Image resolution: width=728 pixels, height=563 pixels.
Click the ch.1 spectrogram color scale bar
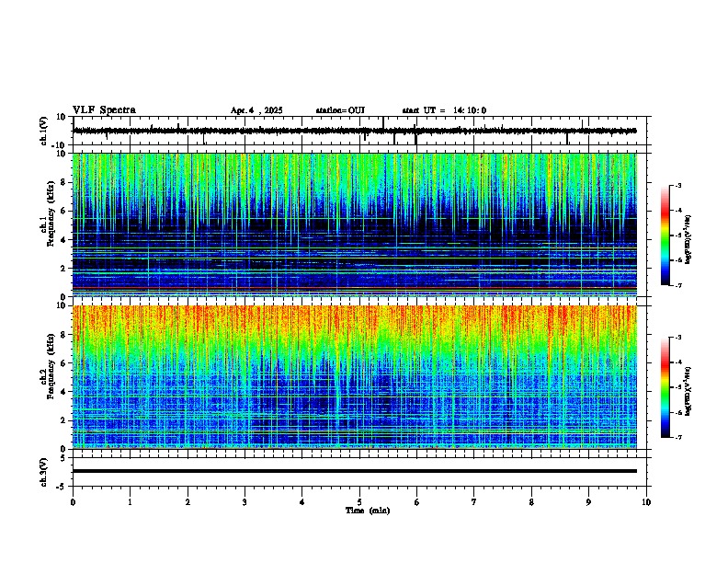click(x=665, y=236)
